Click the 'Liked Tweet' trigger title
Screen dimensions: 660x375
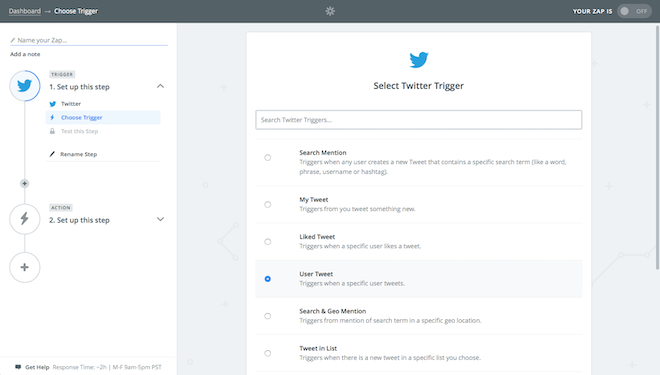click(317, 237)
